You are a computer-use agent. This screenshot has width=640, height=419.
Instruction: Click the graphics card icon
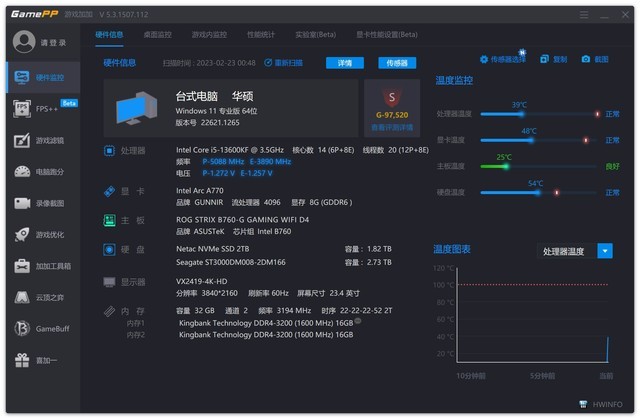[109, 191]
